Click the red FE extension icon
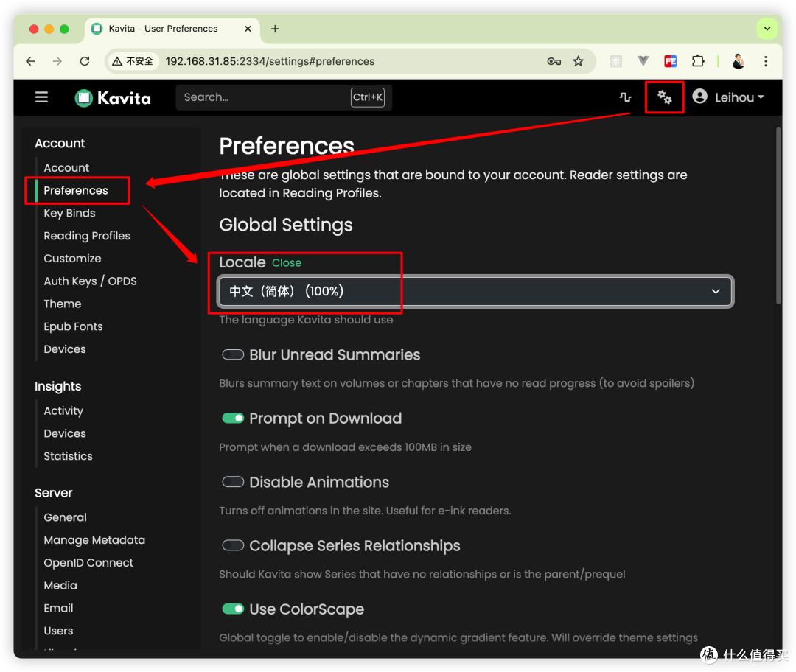The width and height of the screenshot is (796, 672). pos(671,61)
